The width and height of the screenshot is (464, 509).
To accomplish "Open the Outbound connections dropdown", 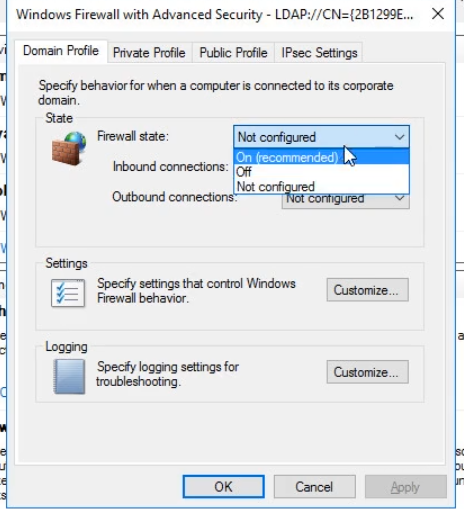I will 346,200.
